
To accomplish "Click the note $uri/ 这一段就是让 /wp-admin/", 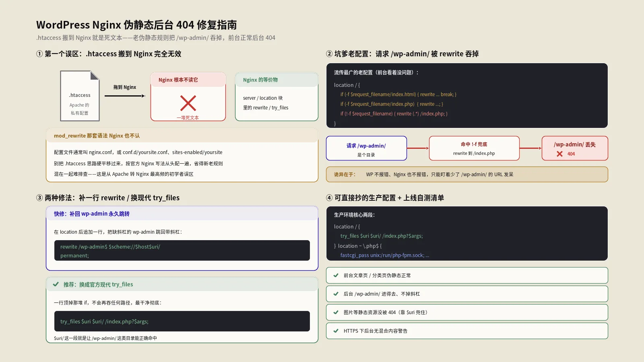I will pos(105,338).
